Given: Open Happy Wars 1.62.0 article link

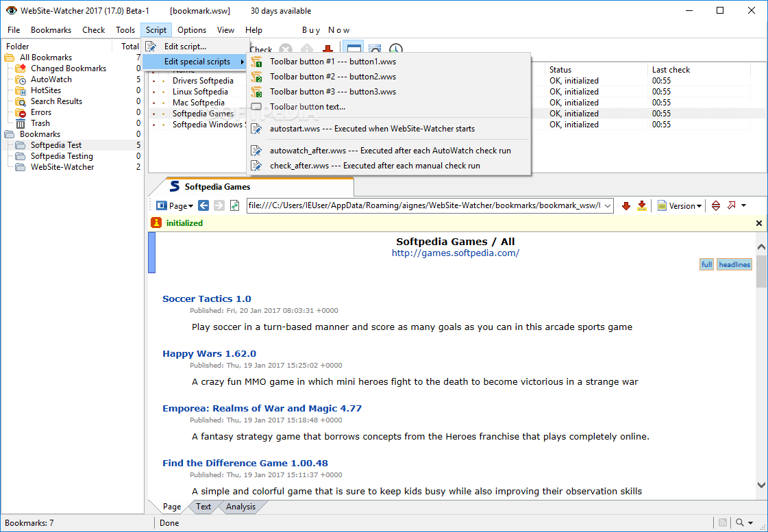Looking at the screenshot, I should point(209,354).
